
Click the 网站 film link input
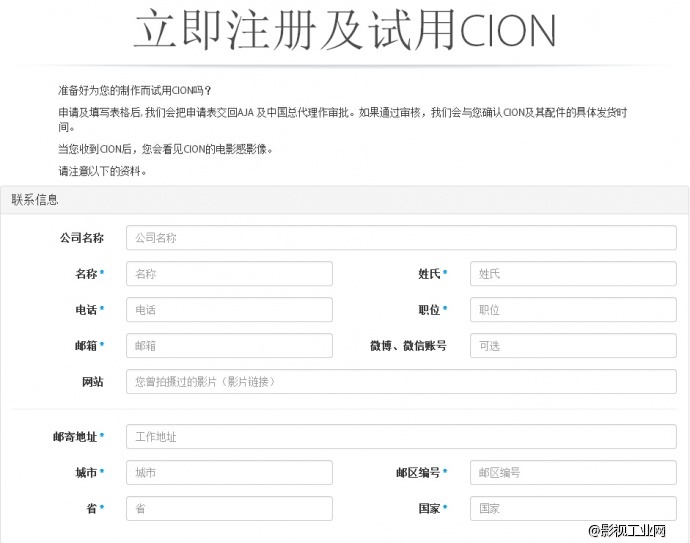[x=401, y=382]
